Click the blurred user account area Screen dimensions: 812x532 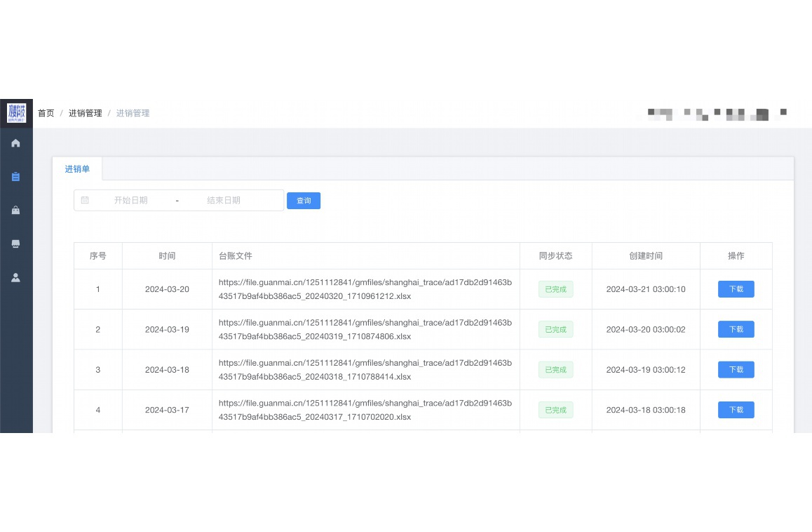[x=715, y=114]
